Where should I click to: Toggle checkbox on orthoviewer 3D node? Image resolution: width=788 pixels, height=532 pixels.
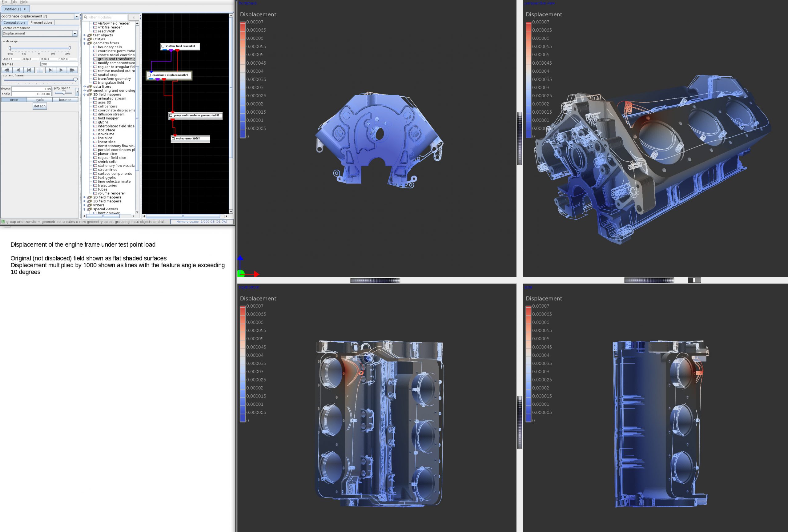coord(173,139)
